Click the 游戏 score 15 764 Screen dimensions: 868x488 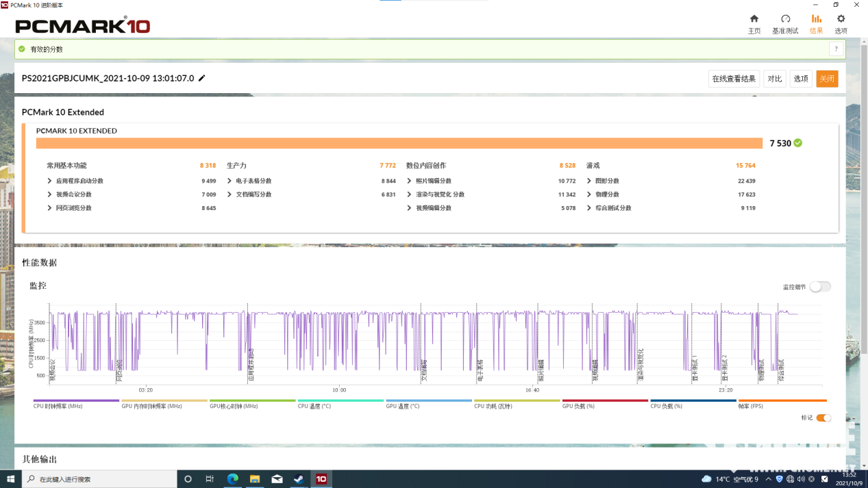click(745, 166)
